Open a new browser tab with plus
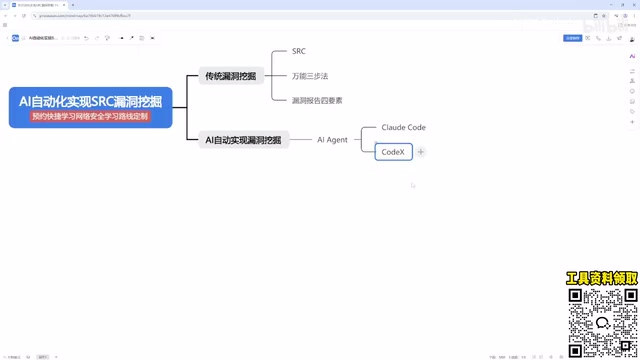The height and width of the screenshot is (360, 640). point(73,5)
